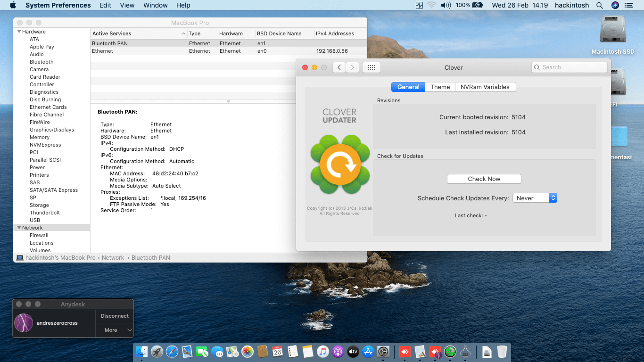644x362 pixels.
Task: Open the View menu
Action: [127, 5]
